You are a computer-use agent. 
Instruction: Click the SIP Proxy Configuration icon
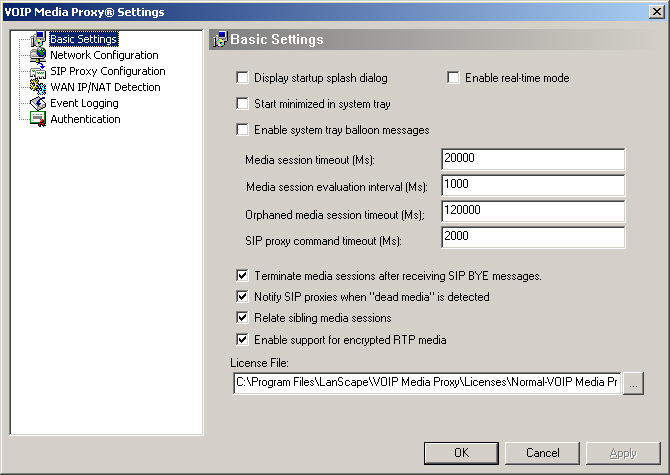38,71
